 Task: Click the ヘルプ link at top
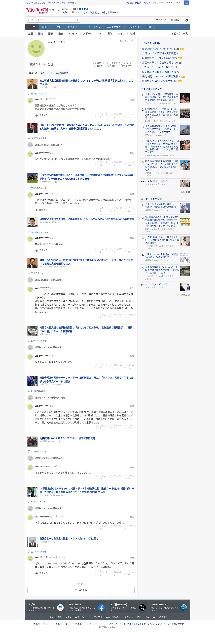point(147,3)
